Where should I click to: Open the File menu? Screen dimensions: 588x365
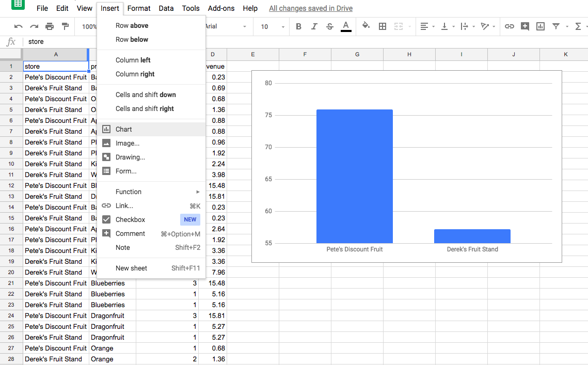42,8
